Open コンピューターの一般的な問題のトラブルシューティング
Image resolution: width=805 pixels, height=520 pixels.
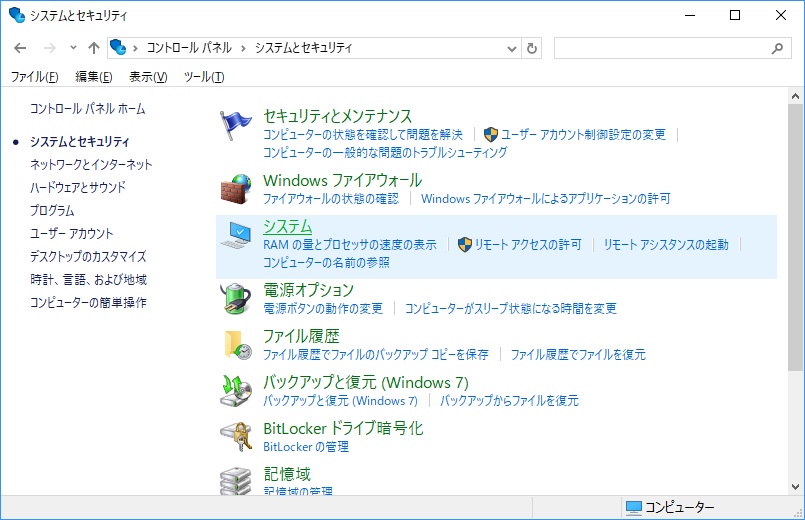[x=385, y=152]
